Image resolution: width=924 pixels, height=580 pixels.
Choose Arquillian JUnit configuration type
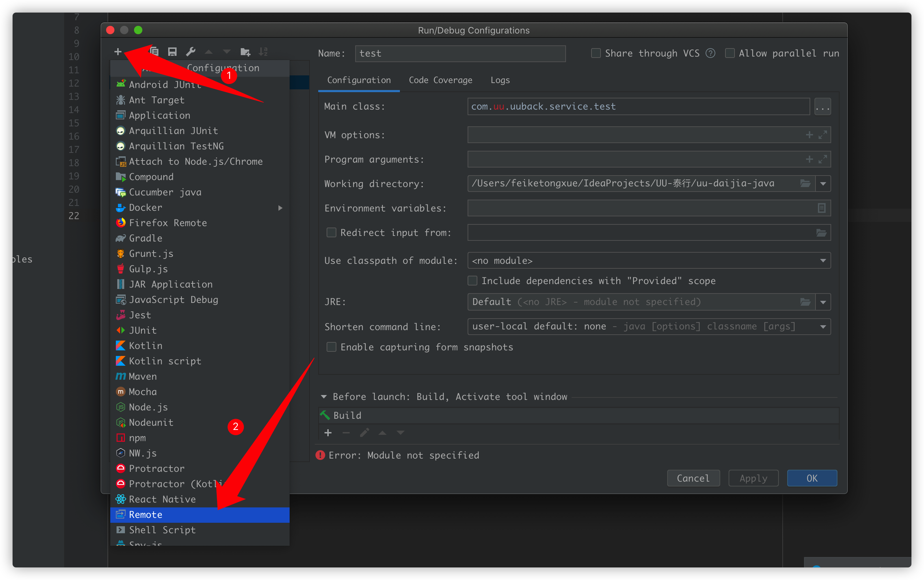[x=200, y=131]
